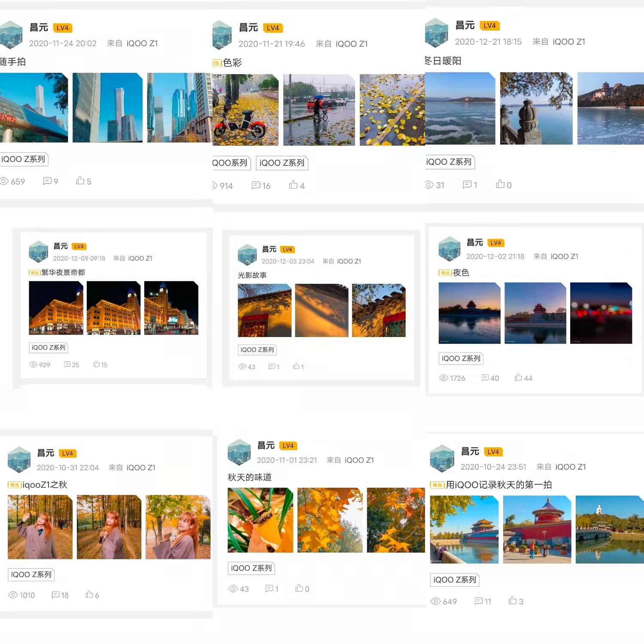Like the 夜色 post with 44 likes
The width and height of the screenshot is (644, 644).
point(519,377)
